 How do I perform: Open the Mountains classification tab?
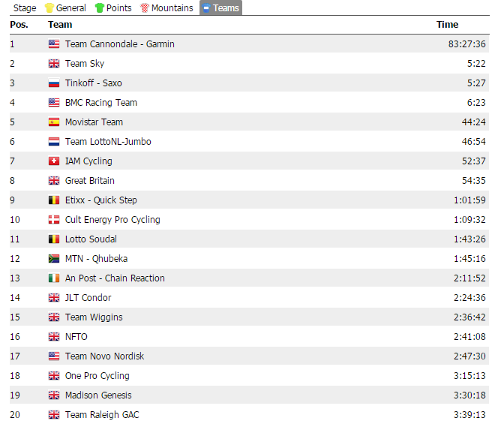167,8
